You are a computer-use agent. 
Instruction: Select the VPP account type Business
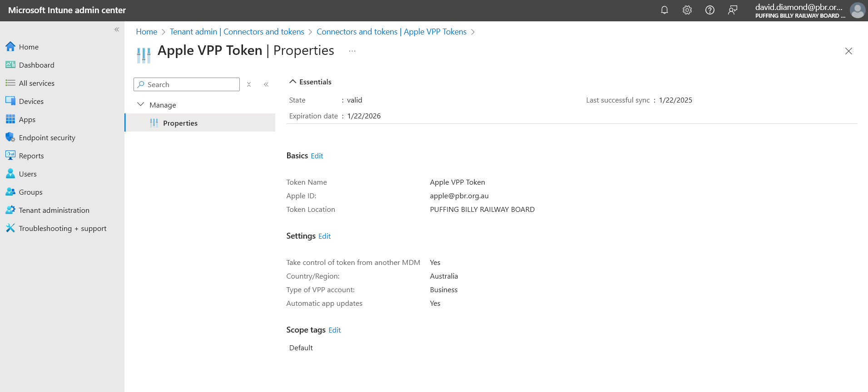click(444, 289)
